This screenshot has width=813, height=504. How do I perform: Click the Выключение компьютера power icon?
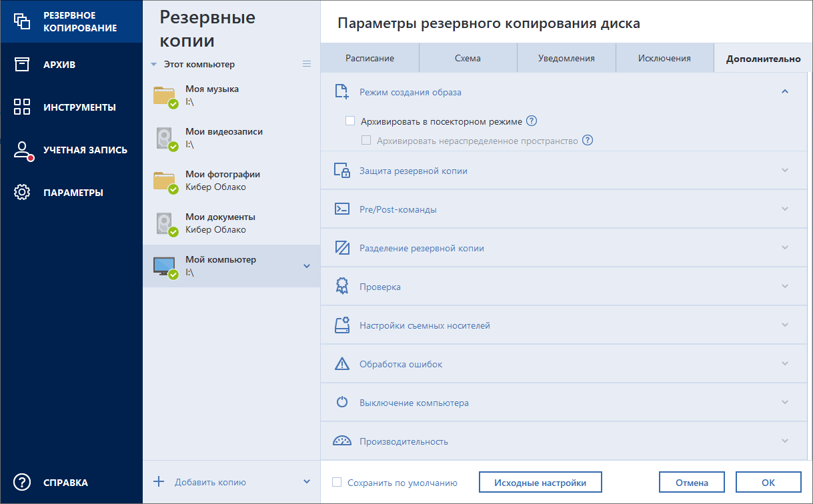(x=342, y=403)
